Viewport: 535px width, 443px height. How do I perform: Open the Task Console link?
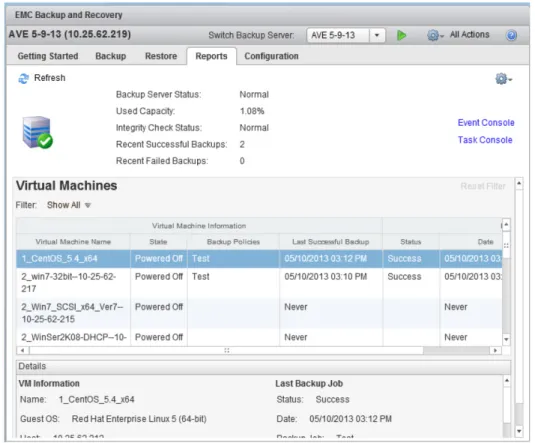pyautogui.click(x=485, y=140)
